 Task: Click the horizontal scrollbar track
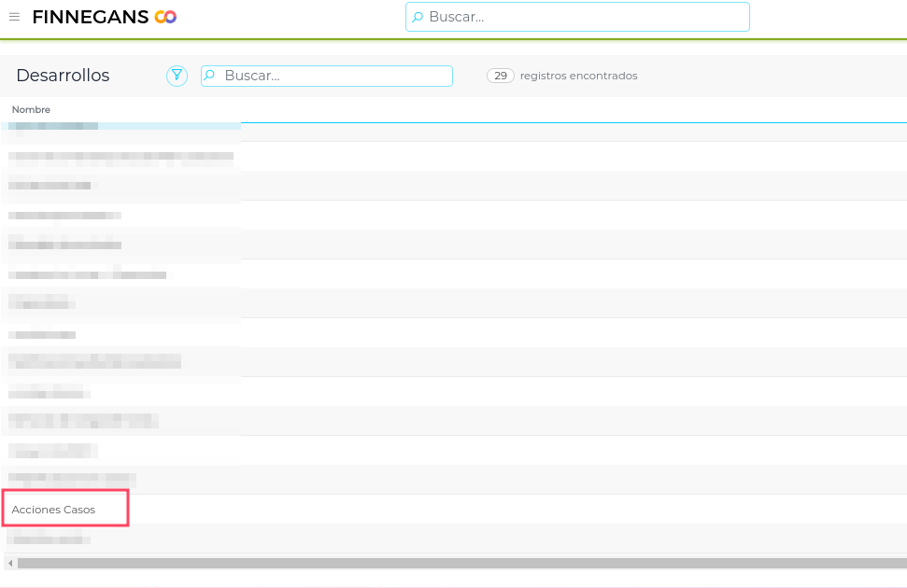coord(461,563)
